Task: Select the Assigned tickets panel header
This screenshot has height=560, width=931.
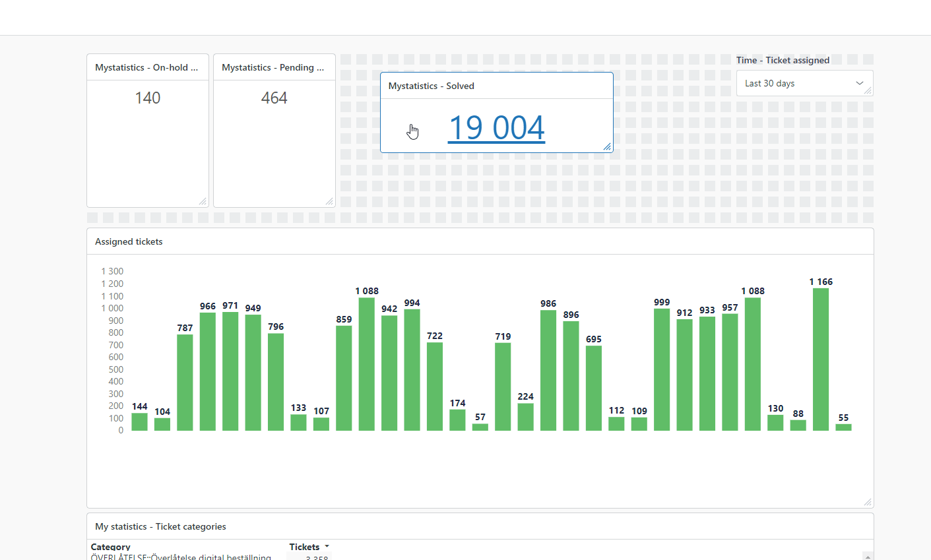Action: (129, 241)
